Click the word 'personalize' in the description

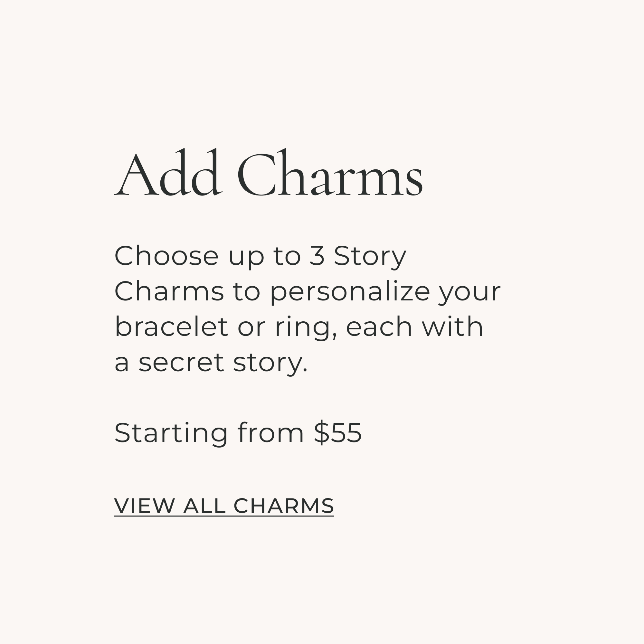[350, 292]
